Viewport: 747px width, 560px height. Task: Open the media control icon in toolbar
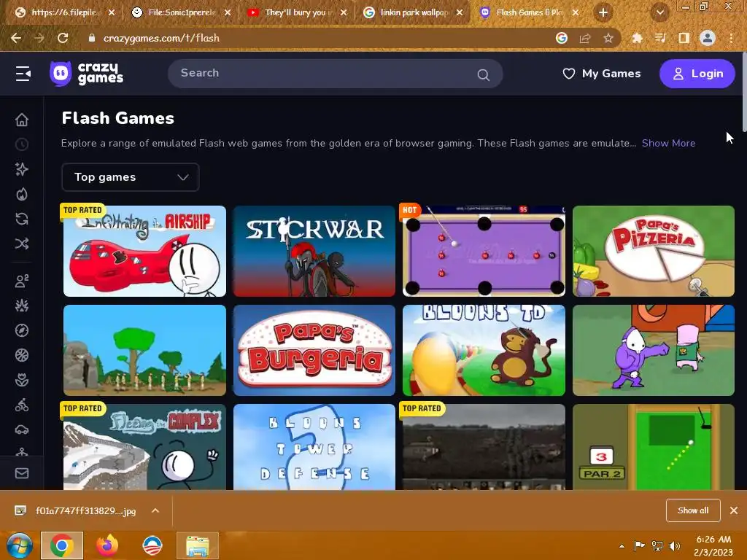click(660, 38)
